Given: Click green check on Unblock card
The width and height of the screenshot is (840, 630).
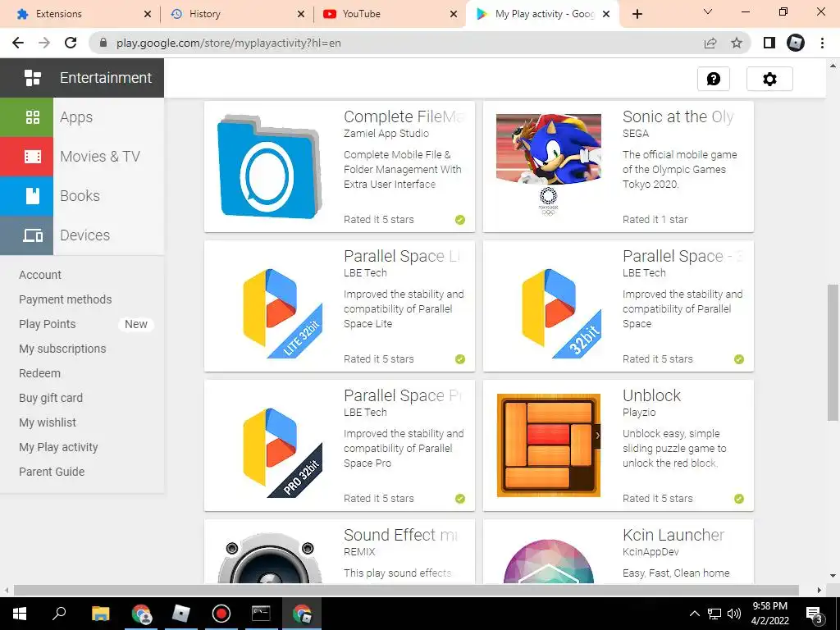Looking at the screenshot, I should (739, 499).
